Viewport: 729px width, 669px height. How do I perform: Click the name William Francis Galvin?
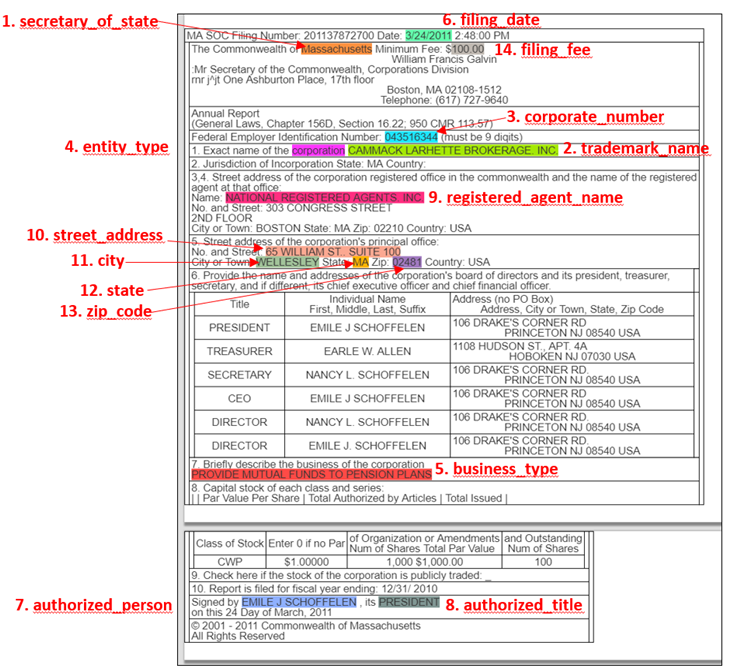pyautogui.click(x=444, y=59)
